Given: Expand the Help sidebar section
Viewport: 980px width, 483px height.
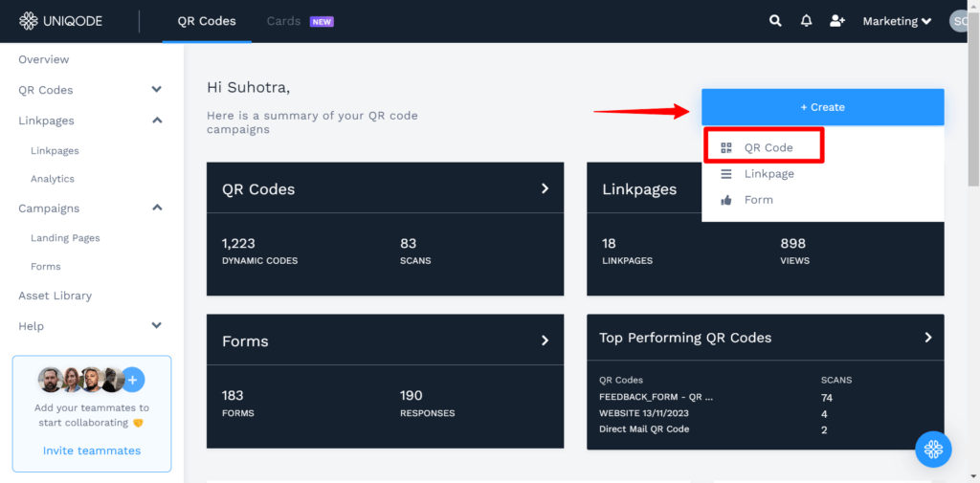Looking at the screenshot, I should [x=157, y=326].
